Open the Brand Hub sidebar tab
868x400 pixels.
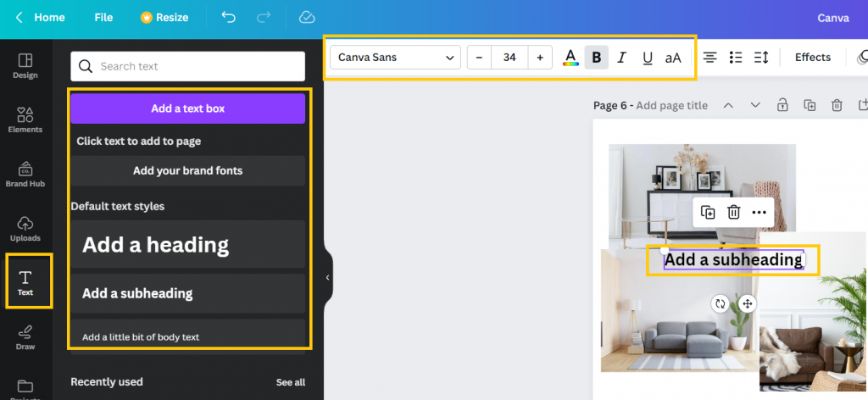[25, 175]
